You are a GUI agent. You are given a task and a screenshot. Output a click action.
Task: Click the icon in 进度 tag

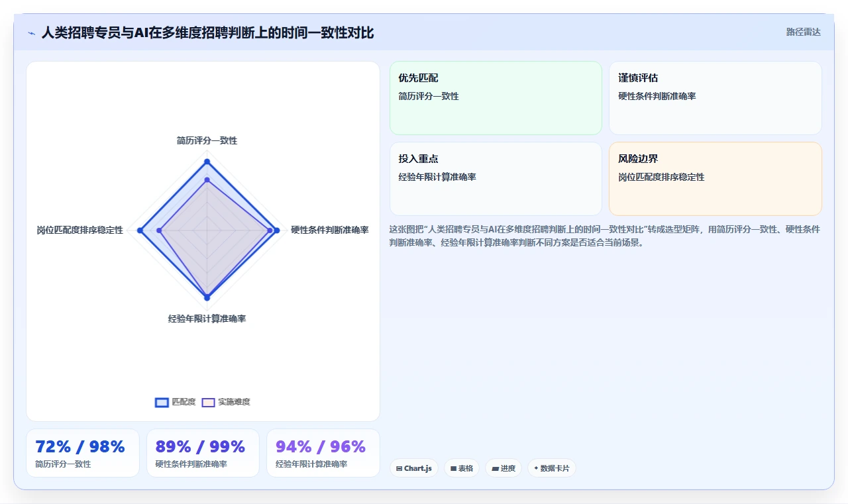pyautogui.click(x=495, y=469)
